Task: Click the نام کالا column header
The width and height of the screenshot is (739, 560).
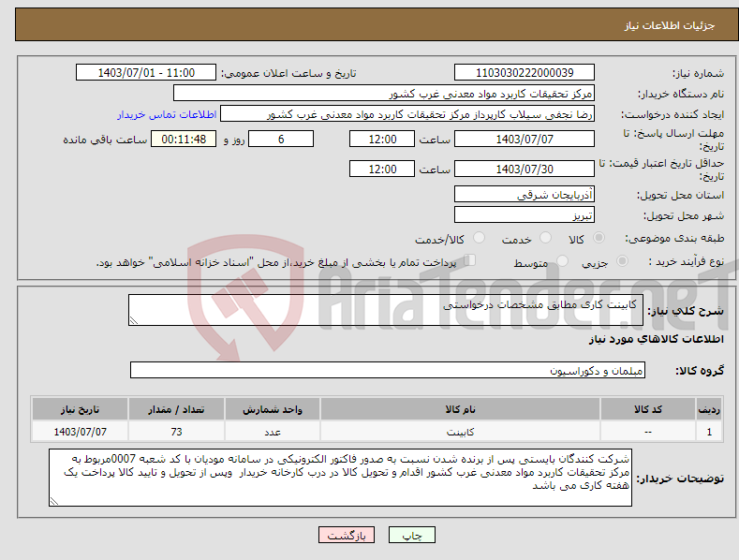Action: pos(460,409)
